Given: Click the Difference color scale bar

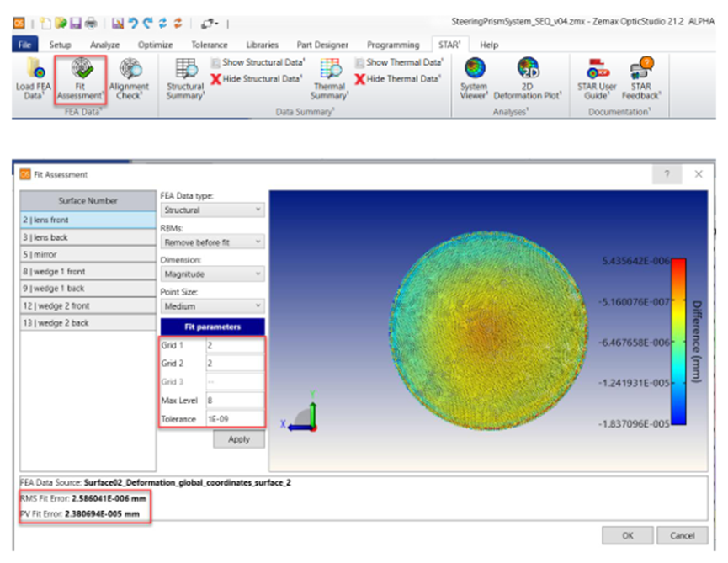Looking at the screenshot, I should pos(678,337).
